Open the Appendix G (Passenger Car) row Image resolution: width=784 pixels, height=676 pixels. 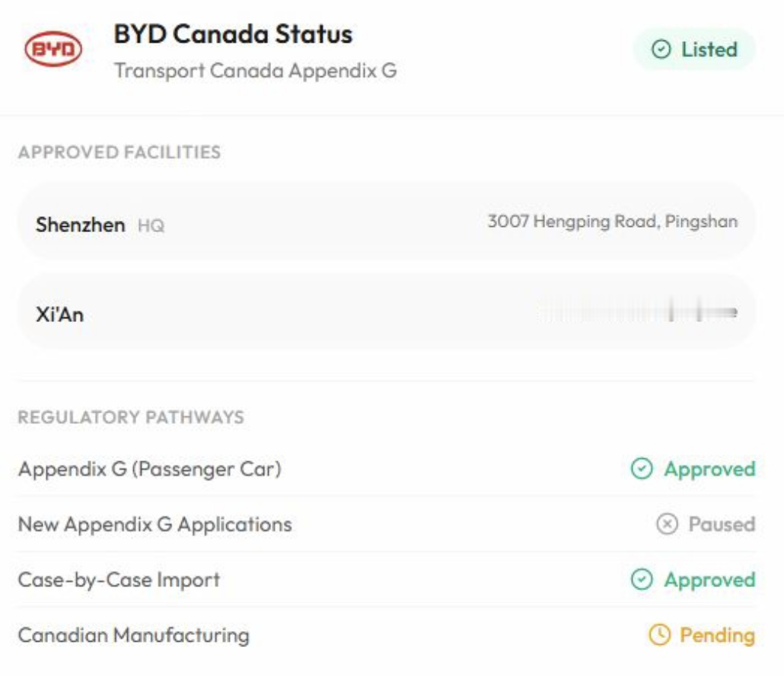(150, 469)
